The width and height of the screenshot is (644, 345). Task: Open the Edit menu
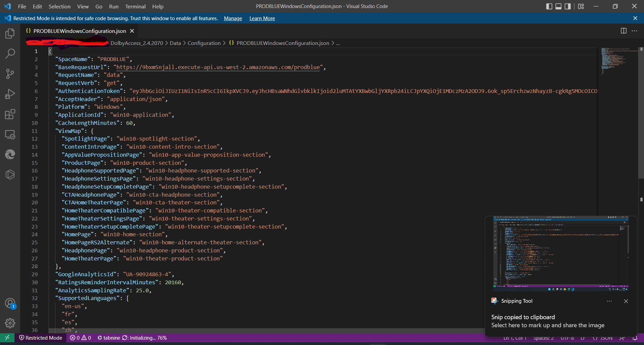[x=37, y=6]
